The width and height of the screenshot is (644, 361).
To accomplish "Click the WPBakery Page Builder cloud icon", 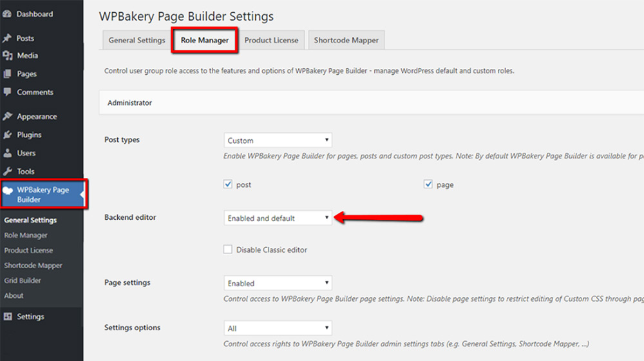I will coord(8,190).
